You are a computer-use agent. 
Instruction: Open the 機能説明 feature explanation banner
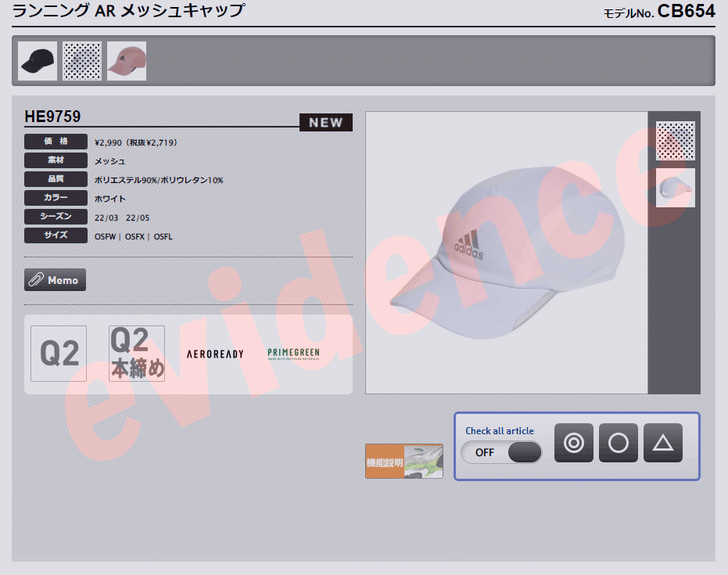(404, 462)
